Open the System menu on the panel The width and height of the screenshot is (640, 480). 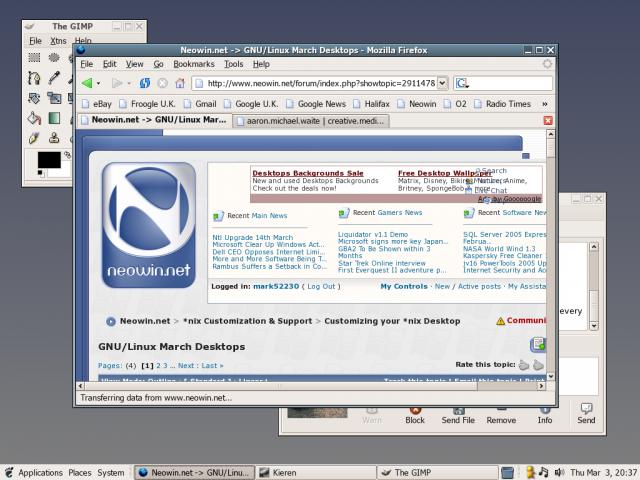point(111,473)
